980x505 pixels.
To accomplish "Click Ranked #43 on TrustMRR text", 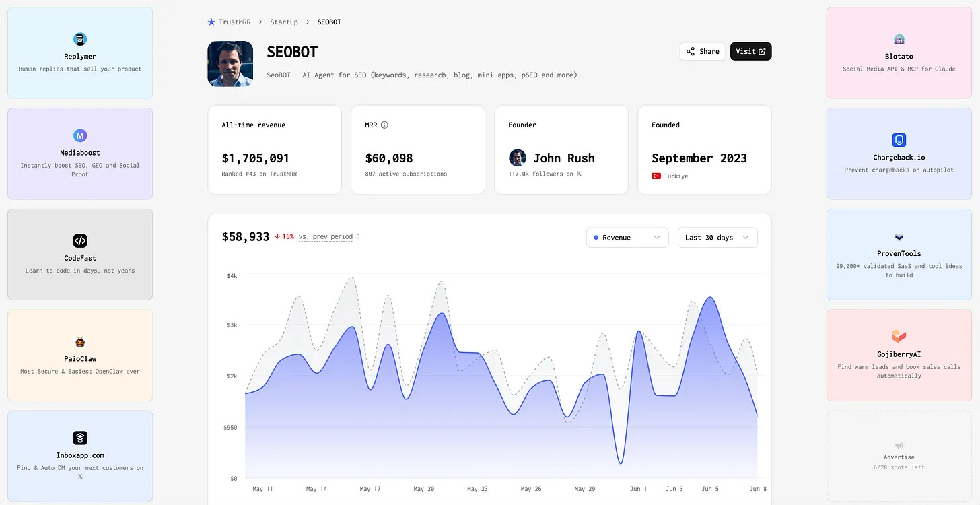I will pos(259,174).
